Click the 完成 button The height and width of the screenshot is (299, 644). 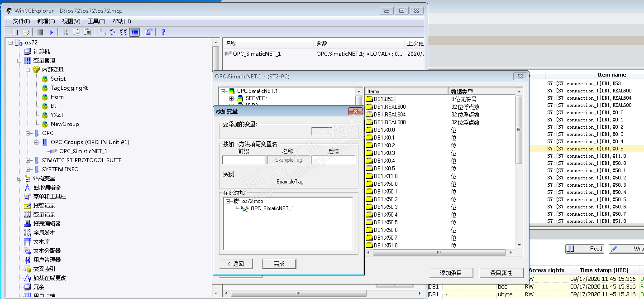[279, 264]
